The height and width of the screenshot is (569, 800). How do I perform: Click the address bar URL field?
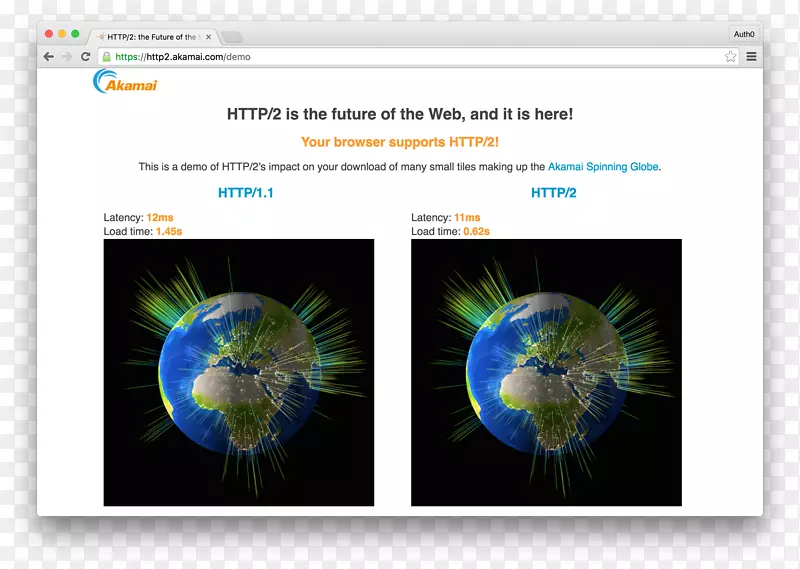coord(419,57)
